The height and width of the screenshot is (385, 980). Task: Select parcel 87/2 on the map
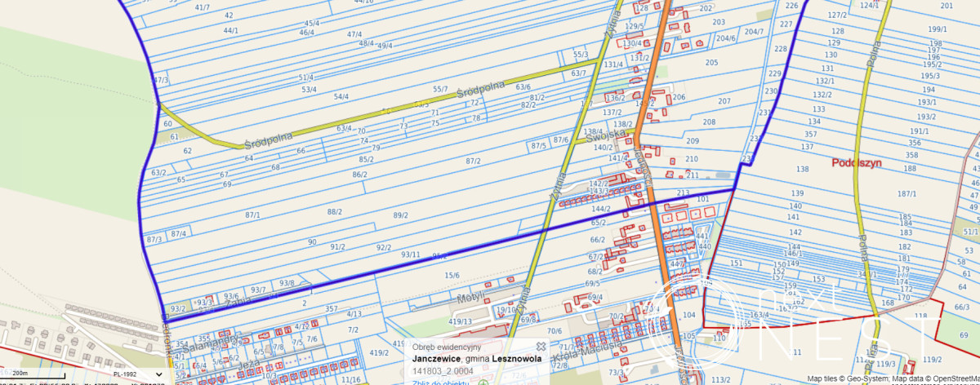click(x=473, y=162)
